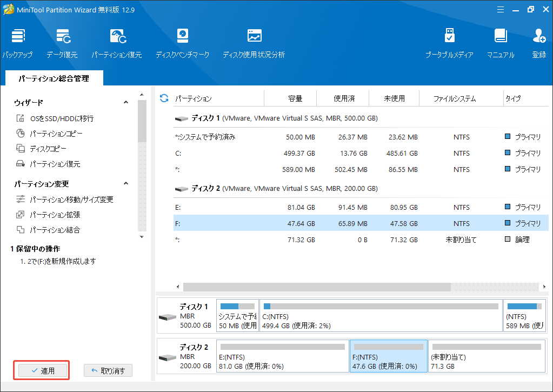Image resolution: width=553 pixels, height=392 pixels.
Task: Create ブータブルメディア (Bootable Media)
Action: point(449,43)
